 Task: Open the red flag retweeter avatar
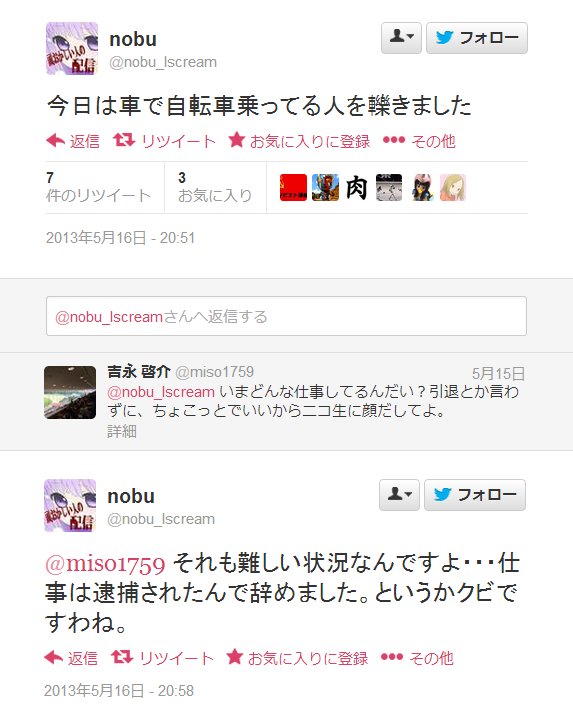(x=293, y=187)
